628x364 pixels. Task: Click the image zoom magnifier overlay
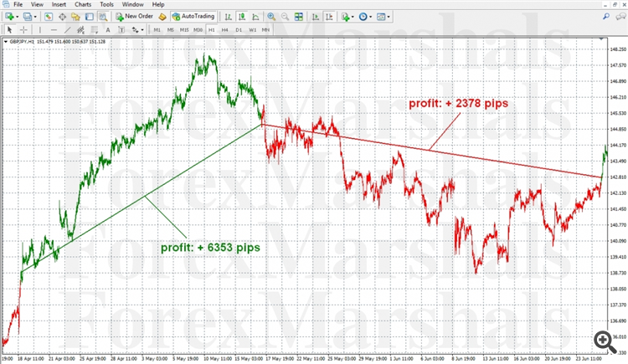coord(605,341)
